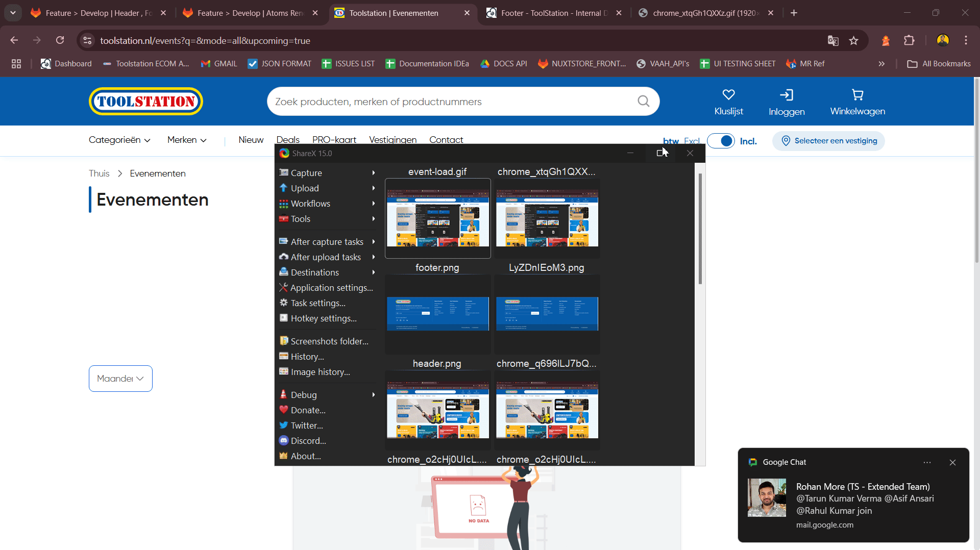The height and width of the screenshot is (550, 980).
Task: Go to Thuis breadcrumb link
Action: point(99,173)
